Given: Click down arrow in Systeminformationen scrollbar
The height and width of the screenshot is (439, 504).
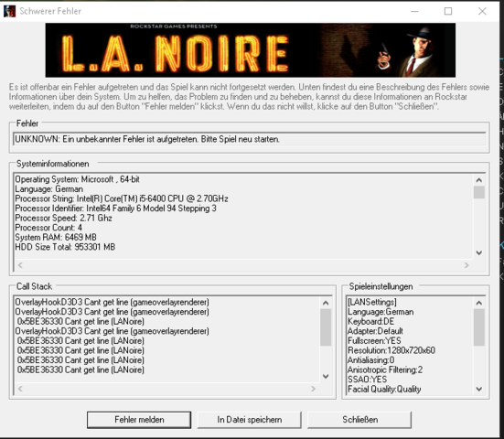Looking at the screenshot, I should [479, 253].
